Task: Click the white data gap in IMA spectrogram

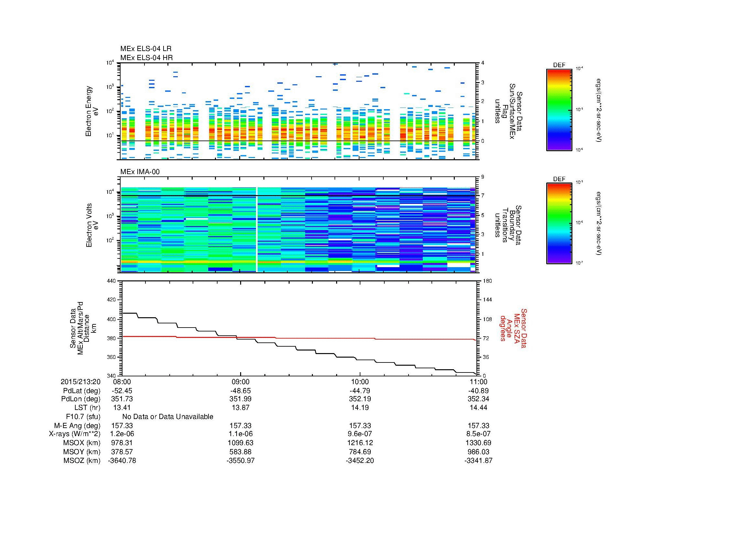Action: click(x=257, y=230)
